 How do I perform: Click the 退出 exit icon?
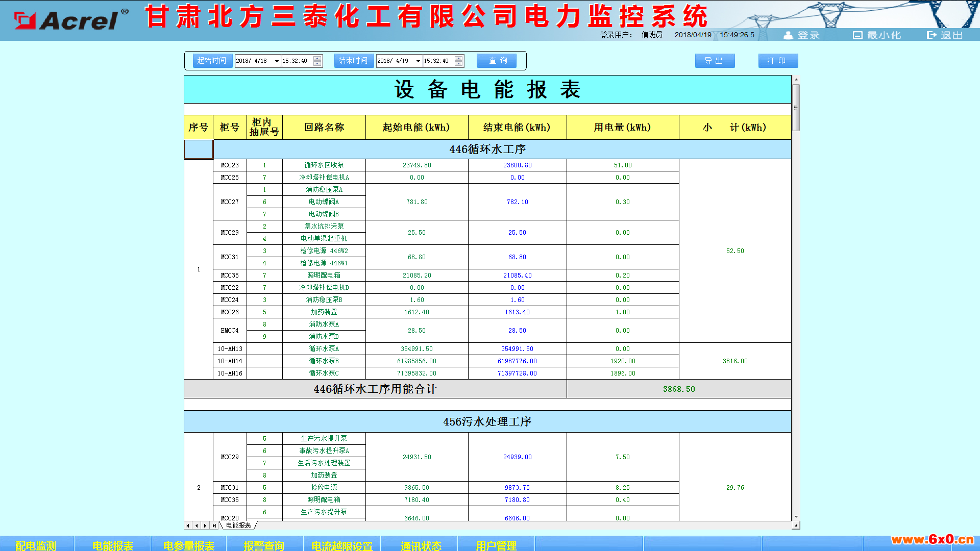pos(932,35)
